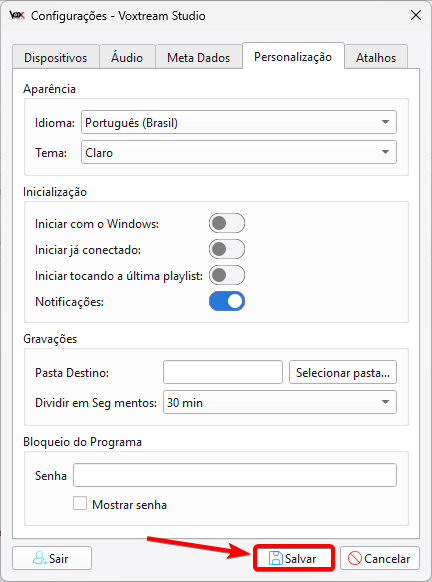Open the Áudio tab
The height and width of the screenshot is (582, 432).
(x=127, y=58)
